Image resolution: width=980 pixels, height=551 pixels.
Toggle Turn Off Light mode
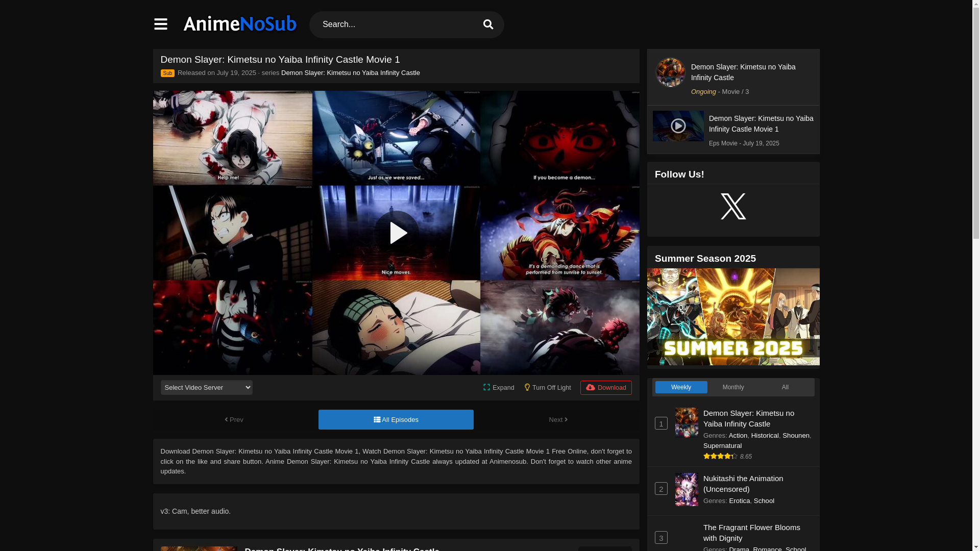(547, 388)
